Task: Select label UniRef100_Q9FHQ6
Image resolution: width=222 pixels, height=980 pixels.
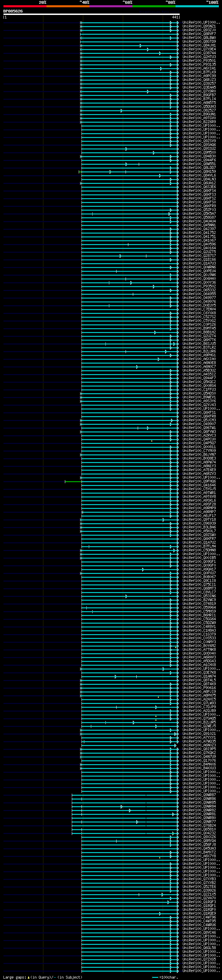Action: [x=199, y=481]
